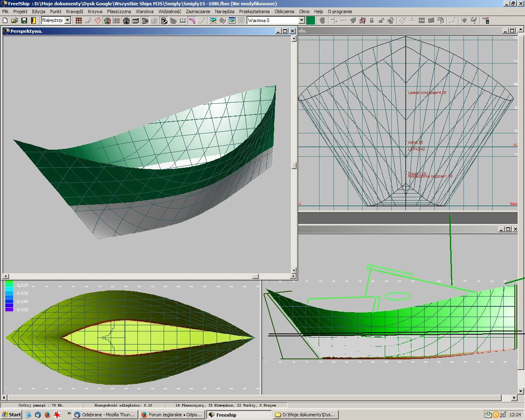Click the green layer color swatch
The height and width of the screenshot is (420, 525).
(x=310, y=21)
